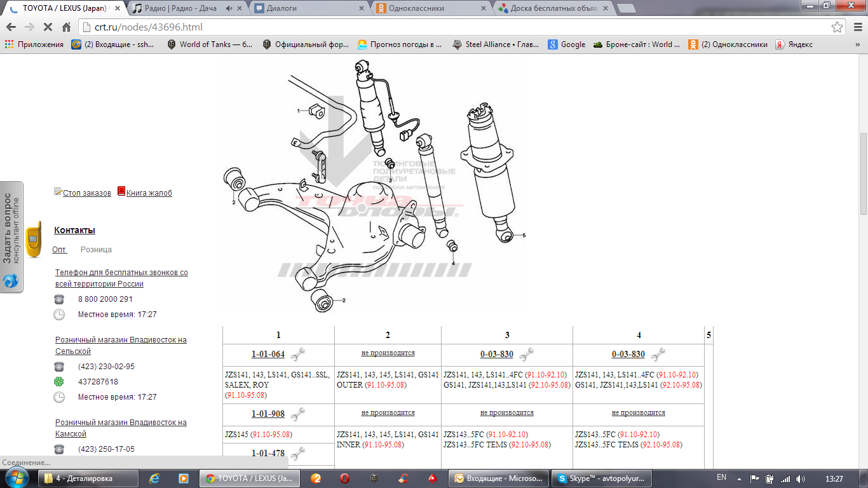This screenshot has height=488, width=868.
Task: Open Деталировка folder taskbar button
Action: coord(89,478)
